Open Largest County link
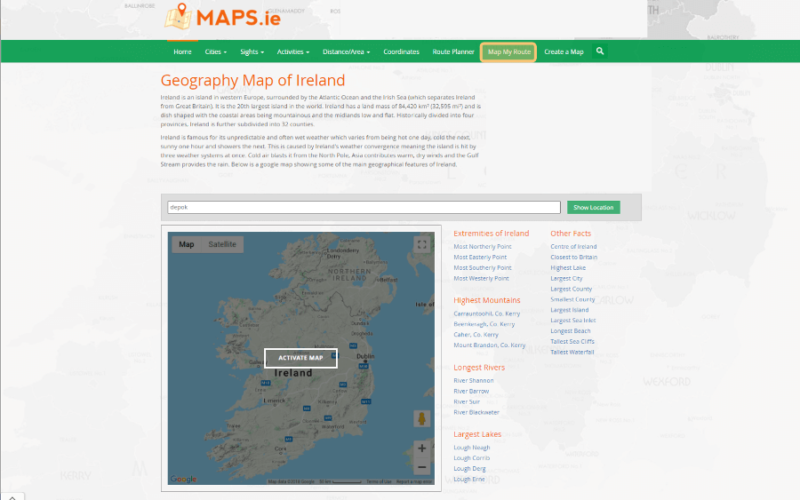 click(x=571, y=289)
